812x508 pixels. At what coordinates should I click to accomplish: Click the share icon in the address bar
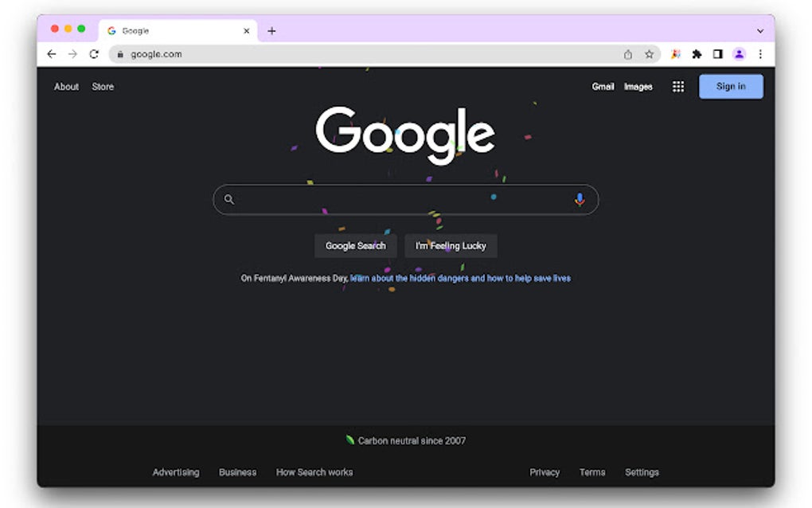pyautogui.click(x=628, y=54)
